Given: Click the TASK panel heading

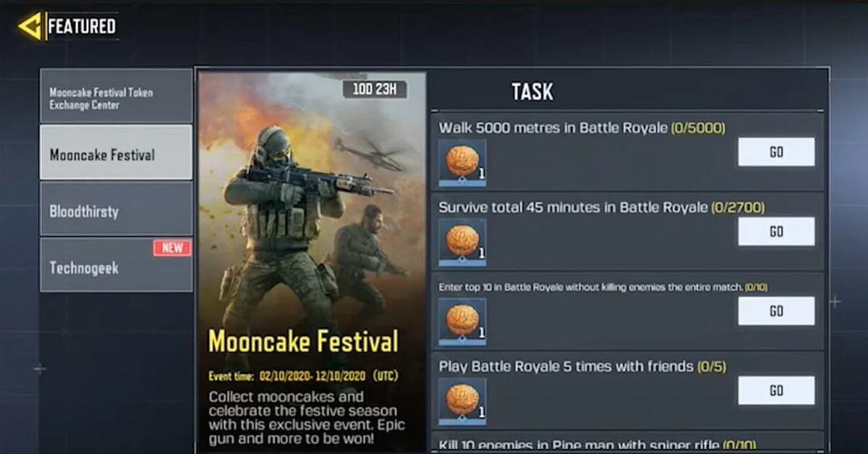Looking at the screenshot, I should coord(532,91).
